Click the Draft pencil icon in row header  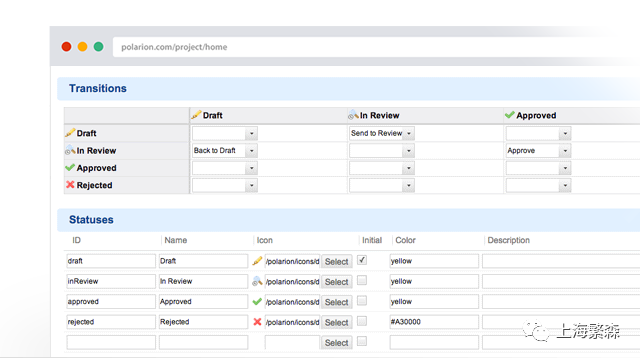coord(70,133)
